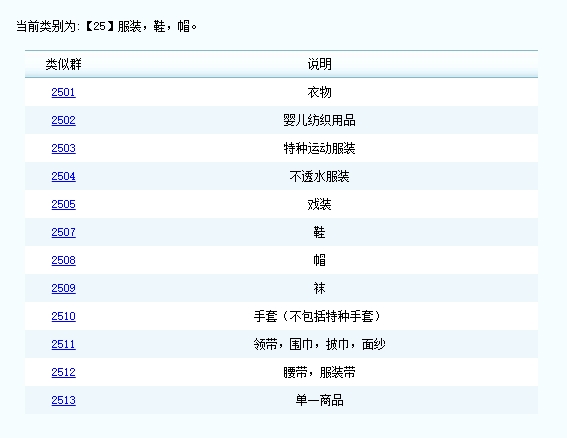Click the 说明 column header
This screenshot has width=567, height=438.
point(319,64)
